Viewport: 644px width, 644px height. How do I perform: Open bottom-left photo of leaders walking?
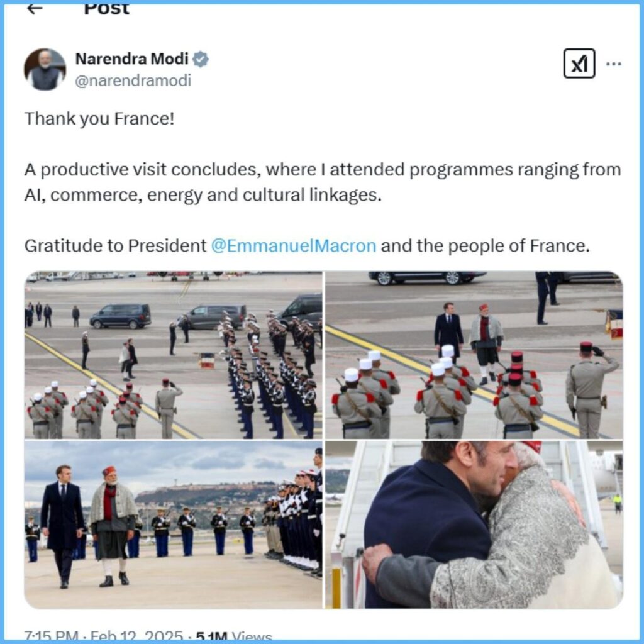click(x=174, y=525)
